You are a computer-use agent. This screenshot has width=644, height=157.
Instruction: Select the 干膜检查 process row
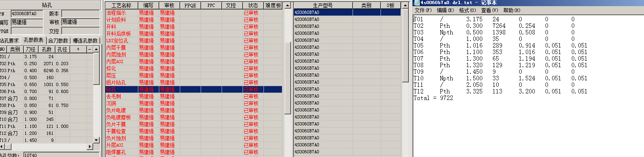(x=194, y=131)
